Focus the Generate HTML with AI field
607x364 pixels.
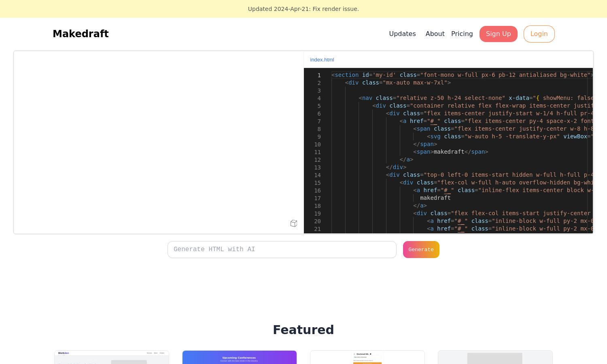(x=282, y=250)
